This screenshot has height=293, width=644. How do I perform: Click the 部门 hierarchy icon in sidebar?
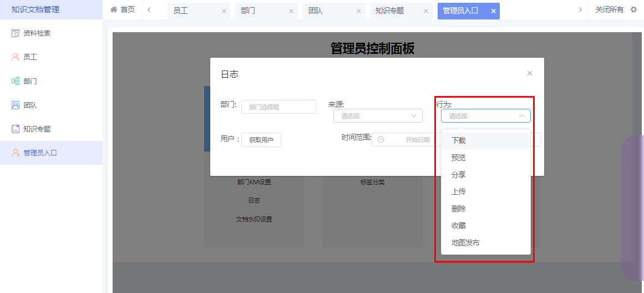pos(16,81)
